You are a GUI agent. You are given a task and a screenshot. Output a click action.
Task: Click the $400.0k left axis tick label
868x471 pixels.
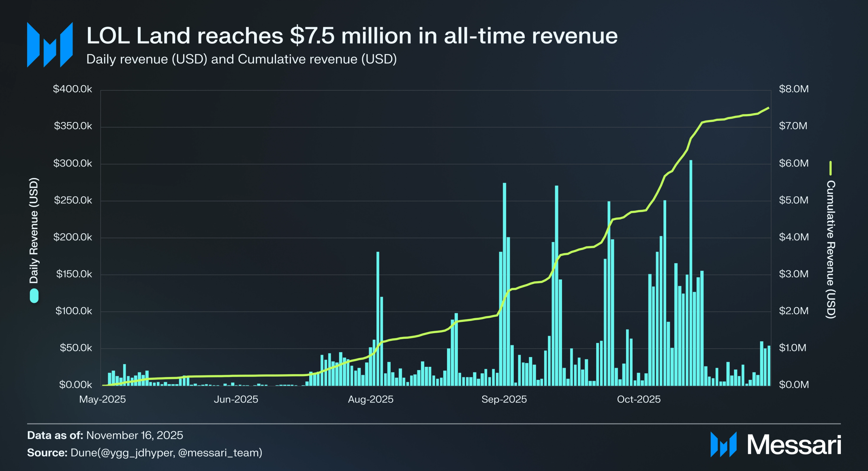click(x=73, y=89)
